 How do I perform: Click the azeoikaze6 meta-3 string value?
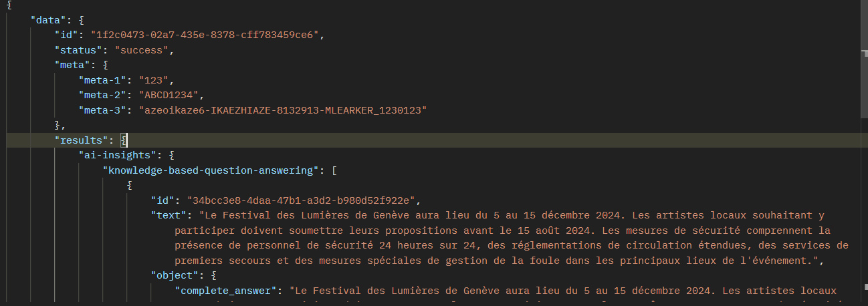283,110
